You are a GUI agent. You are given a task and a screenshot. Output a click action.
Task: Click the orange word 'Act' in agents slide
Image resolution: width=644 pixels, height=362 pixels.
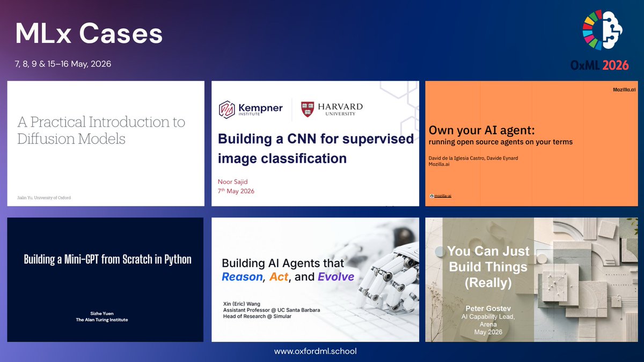[x=279, y=277]
